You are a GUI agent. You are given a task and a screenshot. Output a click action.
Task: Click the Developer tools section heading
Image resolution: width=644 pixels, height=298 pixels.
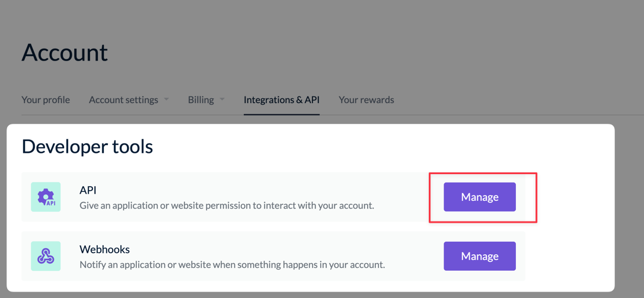pyautogui.click(x=87, y=146)
